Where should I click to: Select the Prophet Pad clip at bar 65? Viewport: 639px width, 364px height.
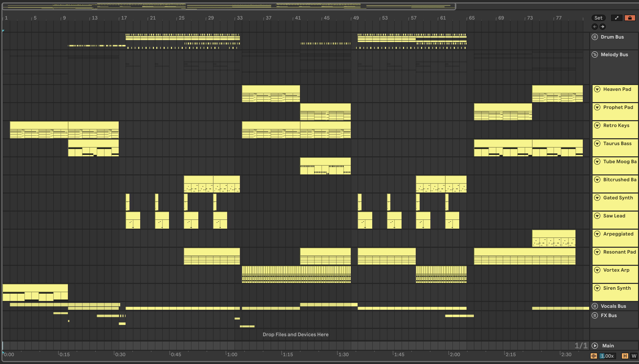(x=503, y=111)
